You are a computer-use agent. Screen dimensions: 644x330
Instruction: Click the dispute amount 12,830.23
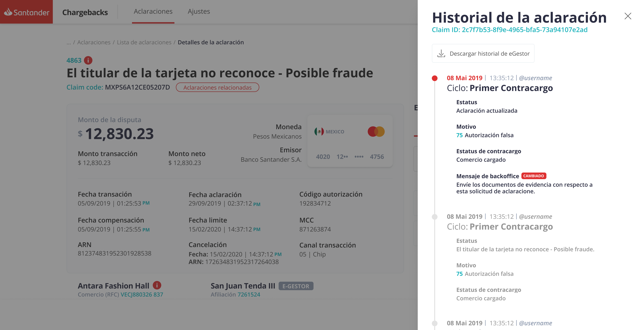click(119, 134)
